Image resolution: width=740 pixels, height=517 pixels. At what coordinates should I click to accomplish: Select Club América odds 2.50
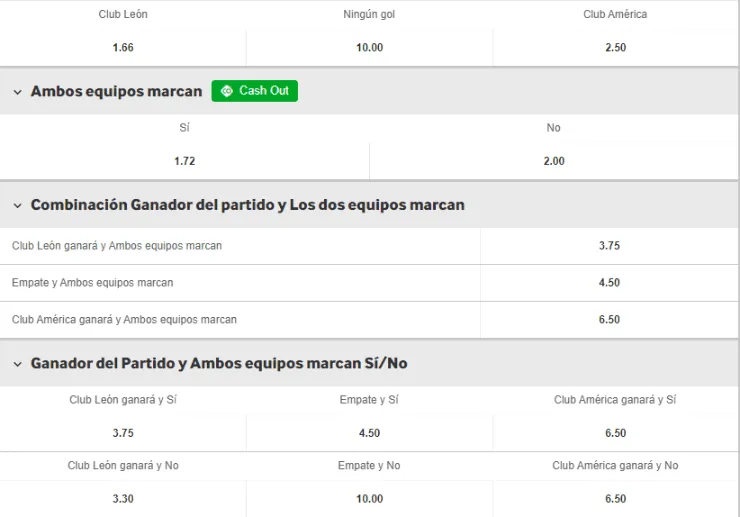point(615,47)
